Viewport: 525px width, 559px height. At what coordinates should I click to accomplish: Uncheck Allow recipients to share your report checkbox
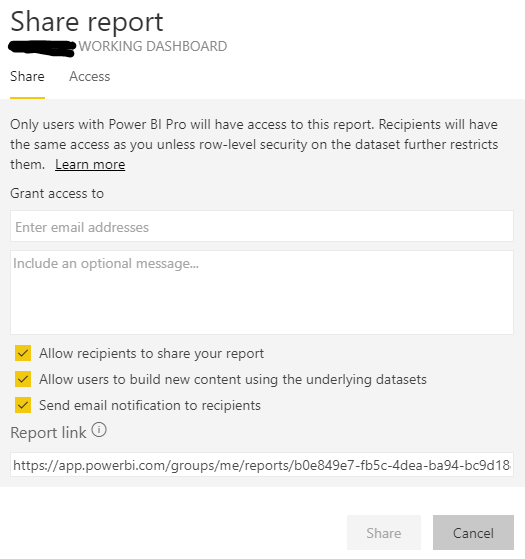coord(23,353)
